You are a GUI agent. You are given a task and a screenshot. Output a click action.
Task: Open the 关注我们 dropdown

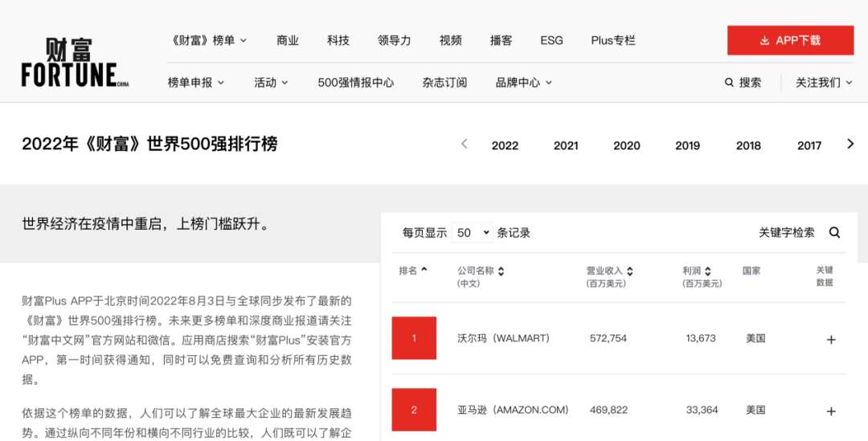pos(824,83)
